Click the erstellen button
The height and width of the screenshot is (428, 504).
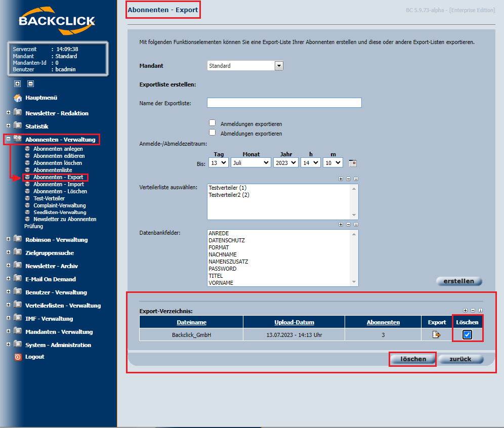(x=459, y=281)
